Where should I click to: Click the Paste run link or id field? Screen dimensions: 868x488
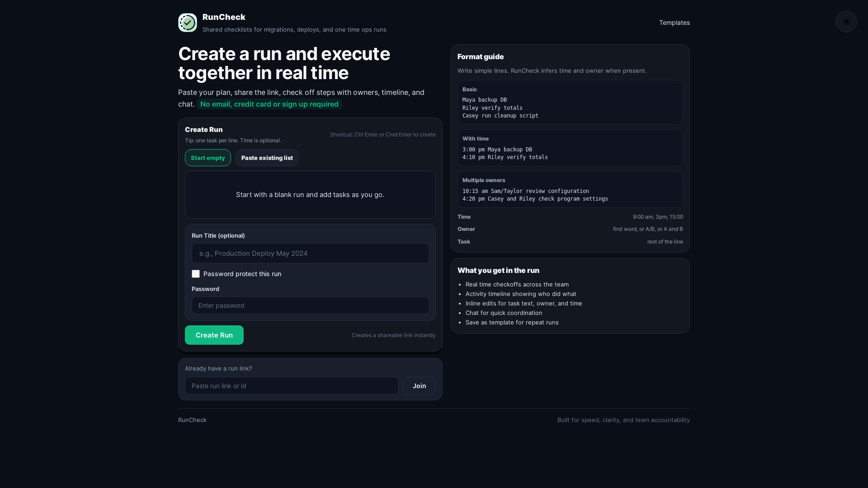pos(292,386)
